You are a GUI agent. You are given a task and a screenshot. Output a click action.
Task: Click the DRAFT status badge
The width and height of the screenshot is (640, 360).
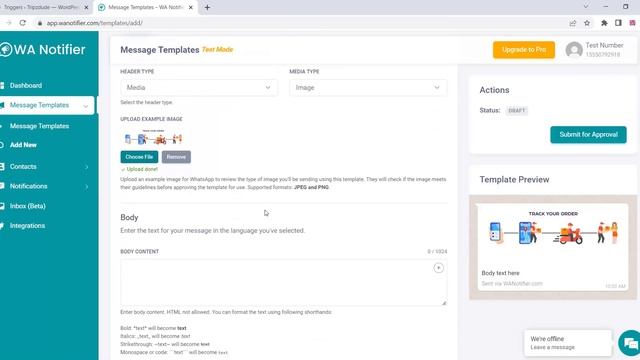pyautogui.click(x=516, y=111)
